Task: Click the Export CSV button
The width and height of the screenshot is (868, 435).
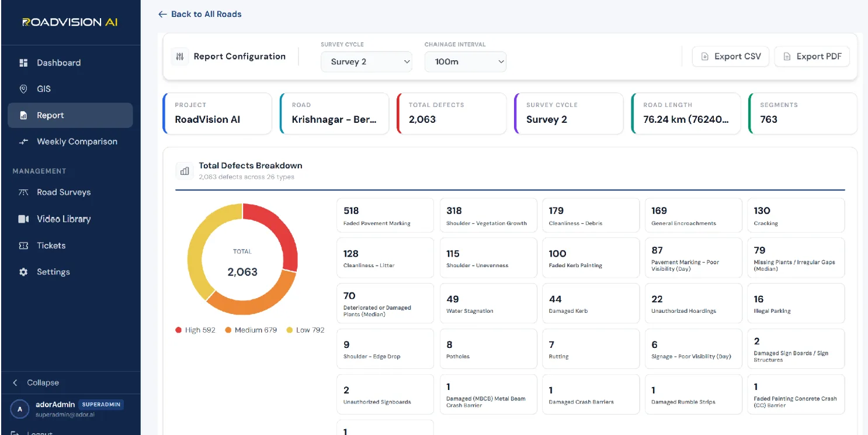Action: tap(731, 57)
